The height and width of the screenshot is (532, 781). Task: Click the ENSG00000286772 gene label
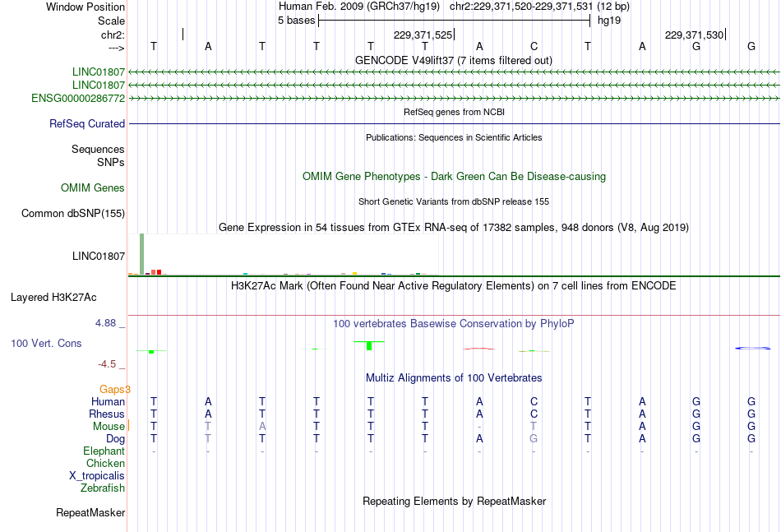[x=78, y=98]
